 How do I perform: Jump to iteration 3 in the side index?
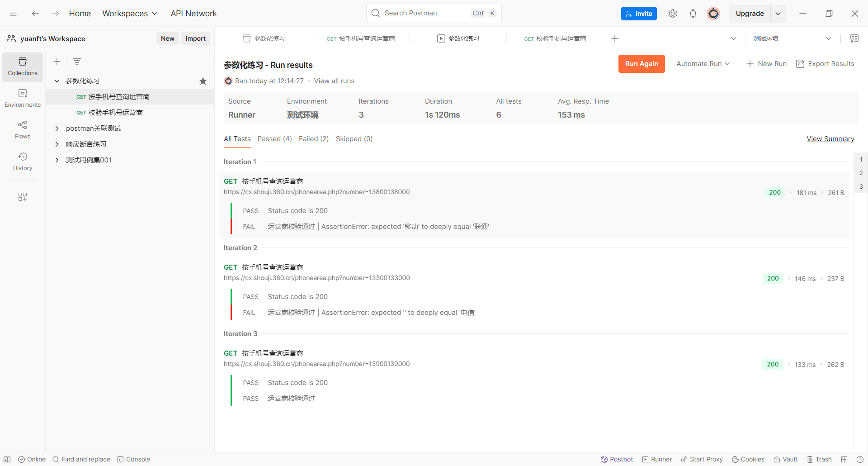click(861, 186)
